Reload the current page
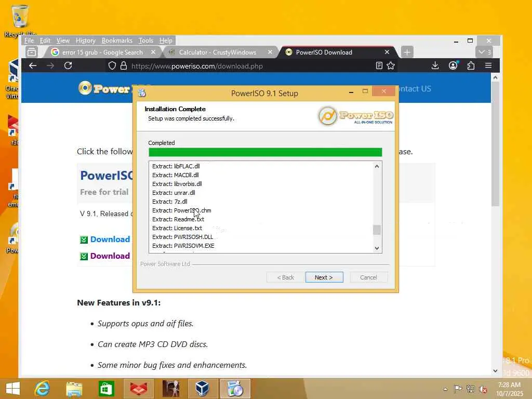 (x=68, y=65)
